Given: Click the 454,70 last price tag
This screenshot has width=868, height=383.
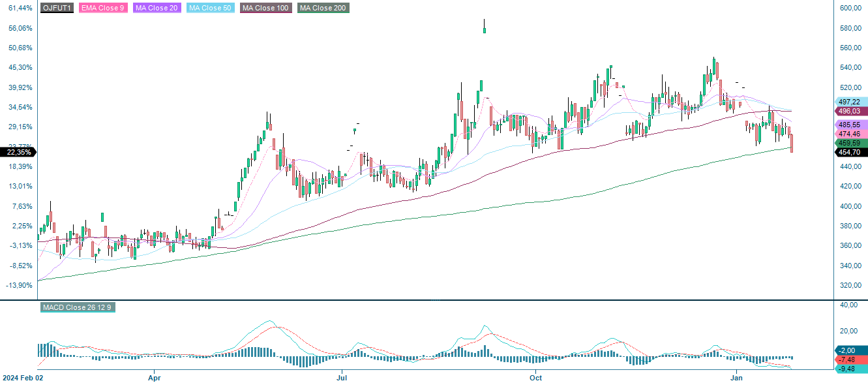Looking at the screenshot, I should 851,152.
